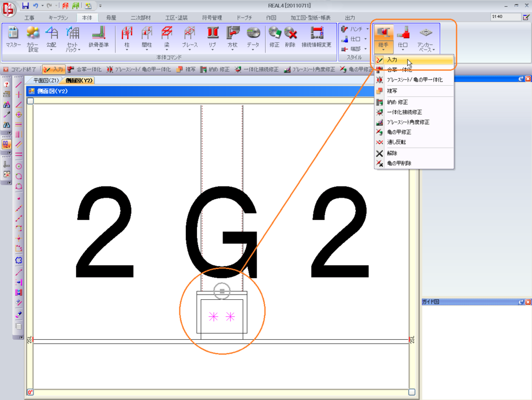Open the Undo history dropdown arrow
The image size is (532, 400).
tap(43, 6)
